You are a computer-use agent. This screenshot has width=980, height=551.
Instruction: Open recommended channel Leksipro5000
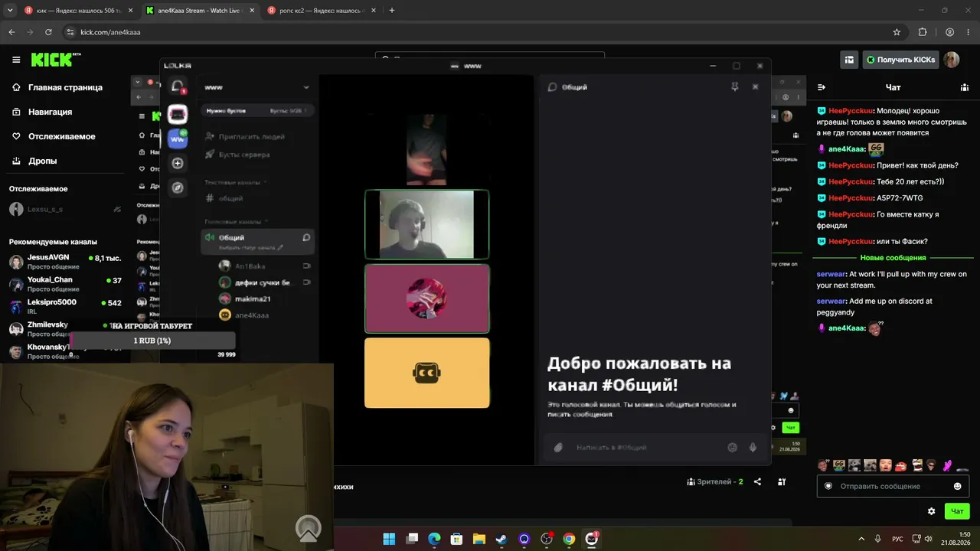click(x=65, y=306)
